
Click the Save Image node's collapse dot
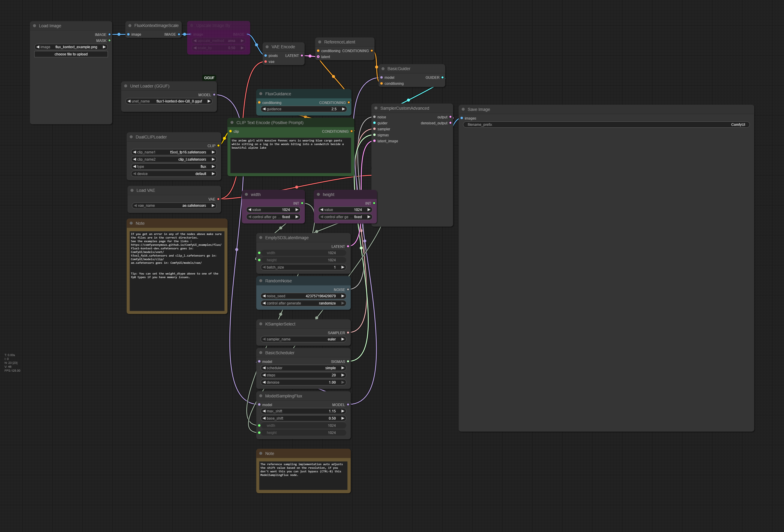[x=463, y=109]
